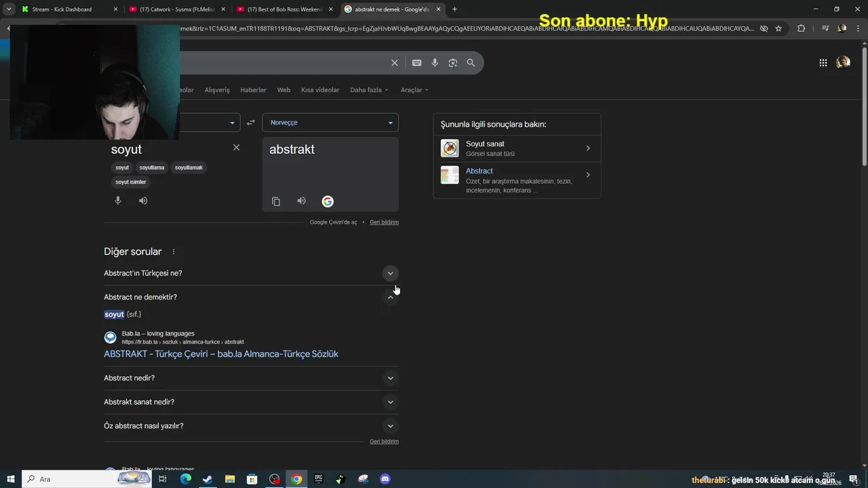Open the Chrome extensions puzzle icon
The height and width of the screenshot is (488, 868).
tap(801, 28)
